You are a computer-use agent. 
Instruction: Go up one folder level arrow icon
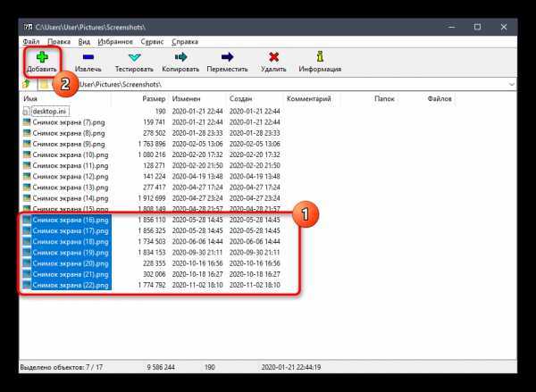click(27, 84)
